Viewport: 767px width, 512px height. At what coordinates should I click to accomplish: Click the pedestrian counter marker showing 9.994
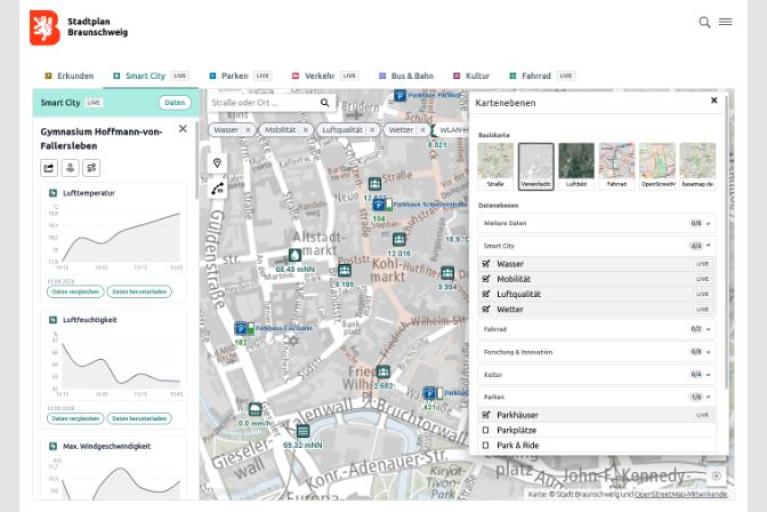[x=448, y=273]
